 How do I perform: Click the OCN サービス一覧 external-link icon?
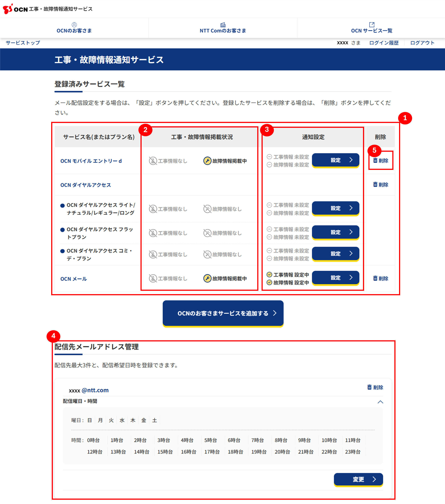(372, 25)
